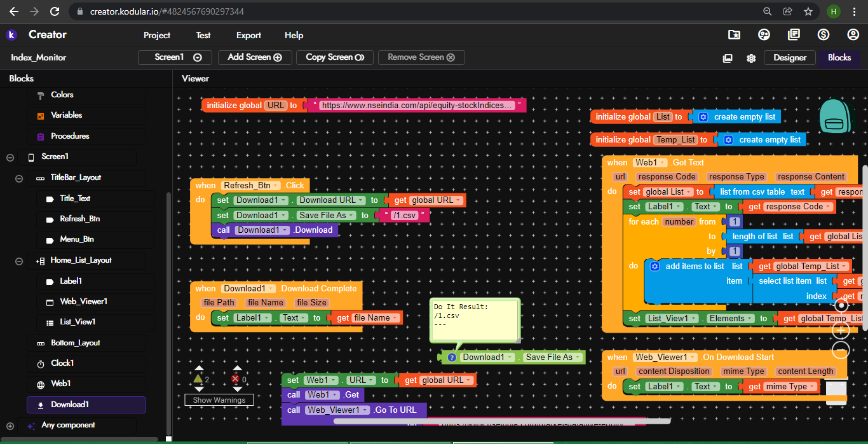The width and height of the screenshot is (868, 444).
Task: Click the red error counter icon
Action: pyautogui.click(x=235, y=379)
